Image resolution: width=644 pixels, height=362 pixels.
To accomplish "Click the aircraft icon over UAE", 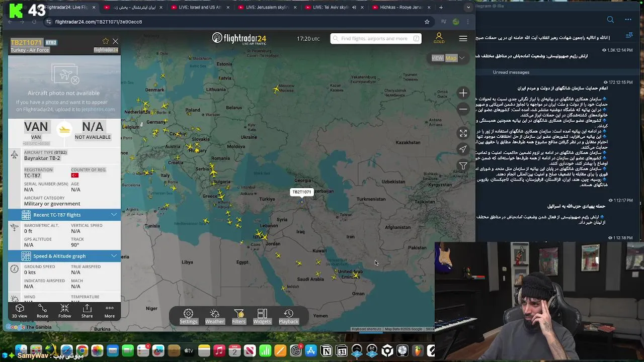I will [356, 276].
